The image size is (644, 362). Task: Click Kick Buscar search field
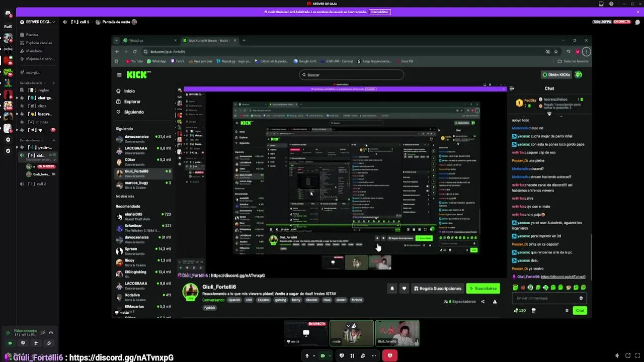[x=351, y=75]
